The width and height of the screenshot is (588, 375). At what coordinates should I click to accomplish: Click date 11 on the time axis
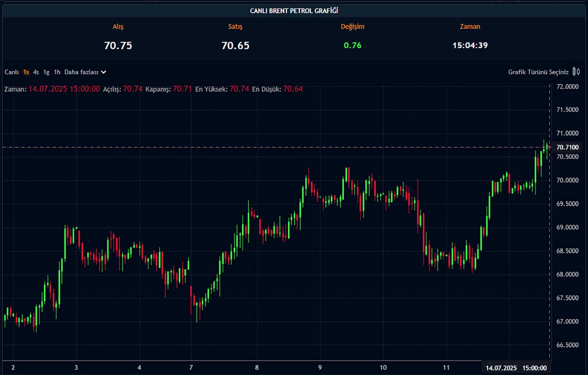coord(446,368)
